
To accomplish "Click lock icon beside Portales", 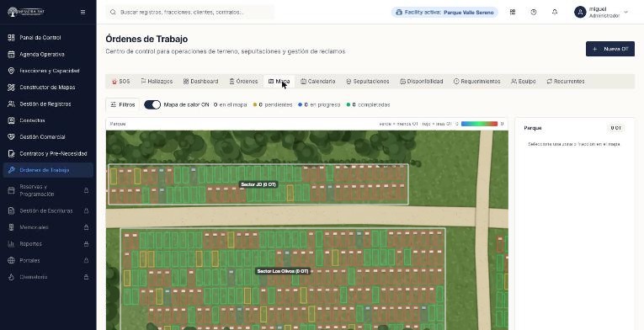I will pyautogui.click(x=86, y=260).
